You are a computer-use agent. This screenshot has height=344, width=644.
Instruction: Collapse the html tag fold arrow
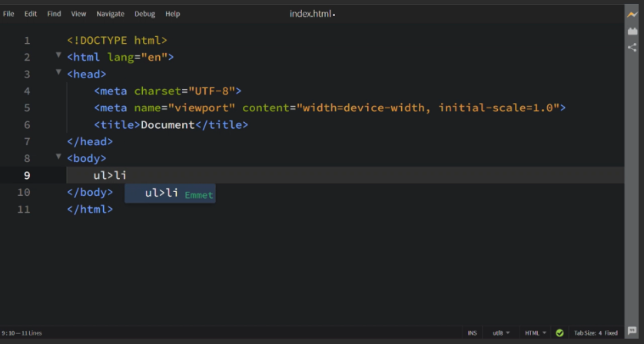[x=58, y=56]
